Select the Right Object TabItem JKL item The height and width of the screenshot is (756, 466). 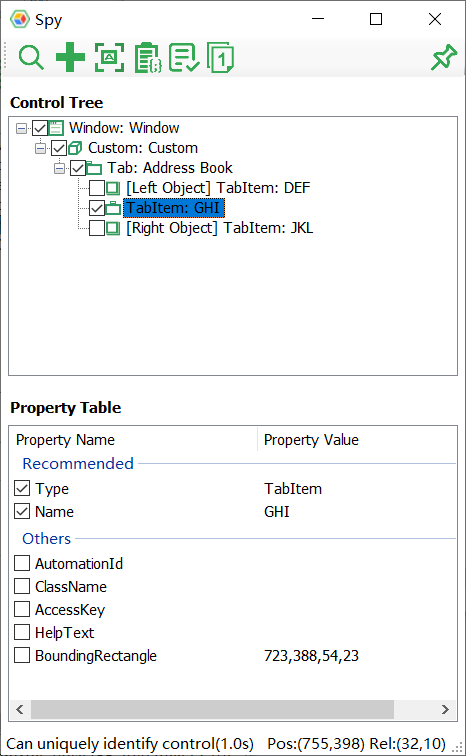[x=219, y=228]
